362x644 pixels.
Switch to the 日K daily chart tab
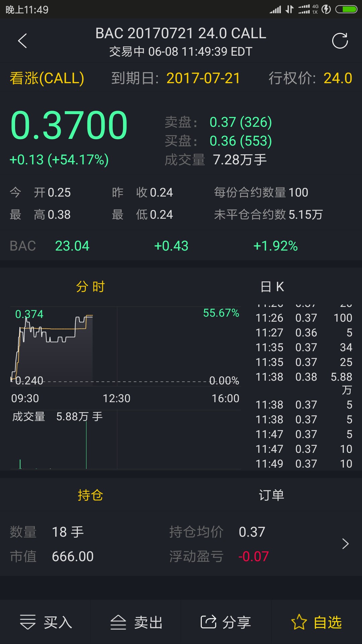272,287
